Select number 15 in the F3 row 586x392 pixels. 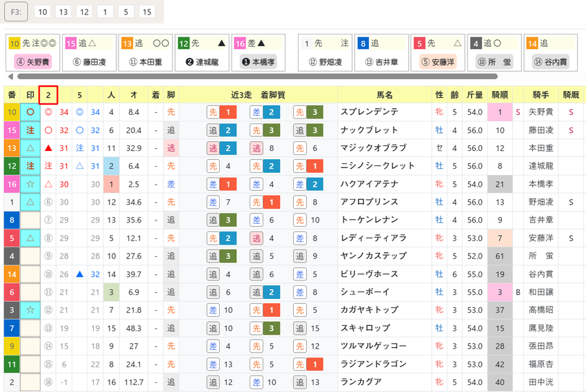147,12
